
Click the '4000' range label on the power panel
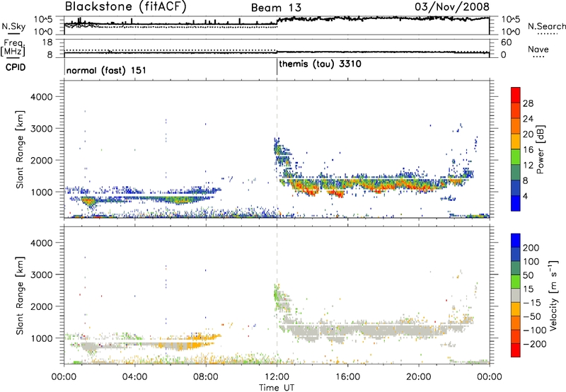[42, 97]
